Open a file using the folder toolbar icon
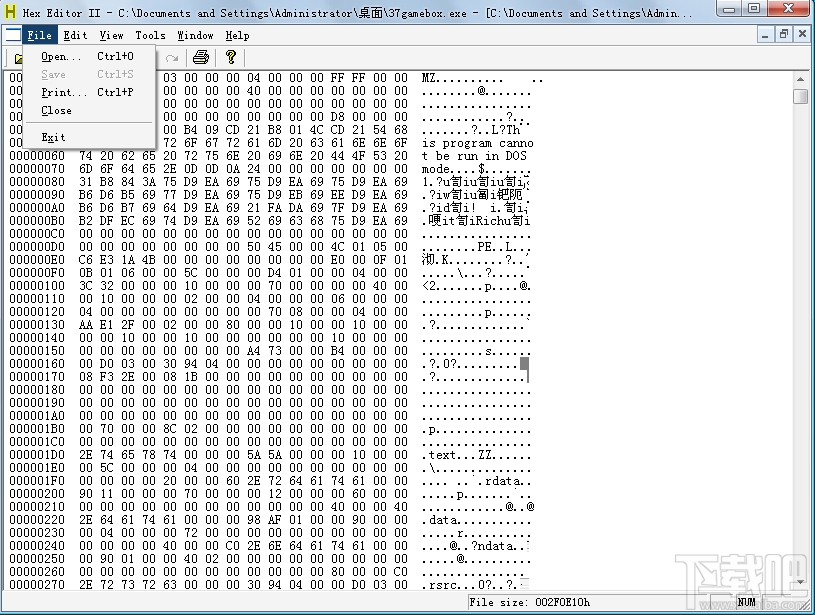 click(x=20, y=58)
